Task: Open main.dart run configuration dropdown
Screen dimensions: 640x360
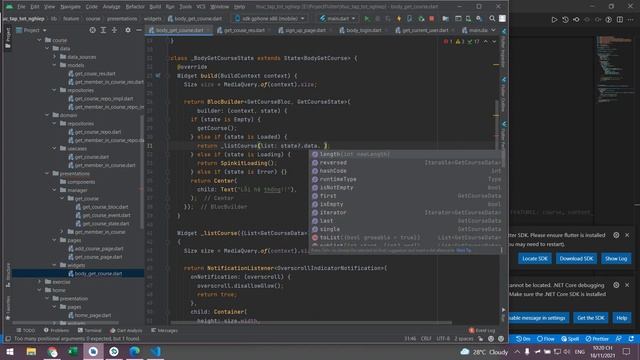Action: click(338, 18)
